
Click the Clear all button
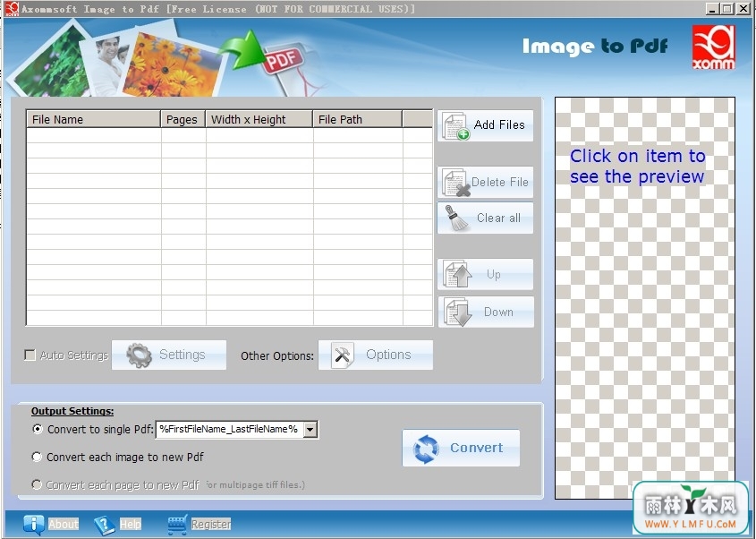[x=485, y=218]
